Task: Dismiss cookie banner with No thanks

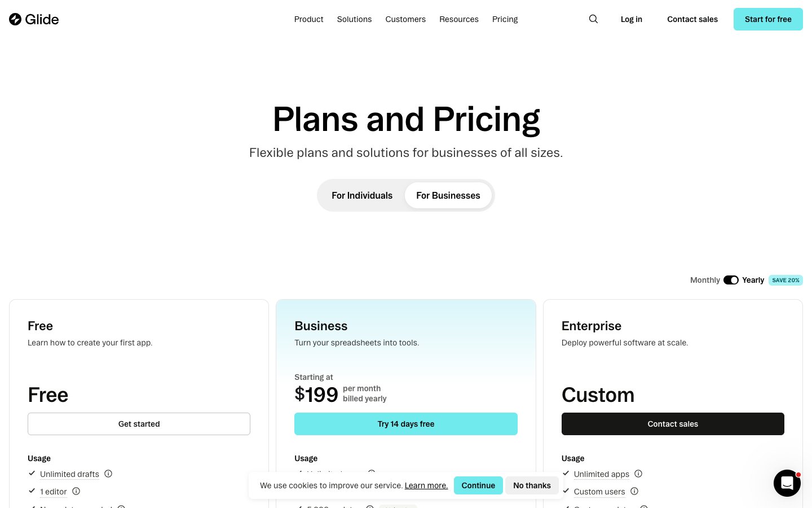Action: pos(532,485)
